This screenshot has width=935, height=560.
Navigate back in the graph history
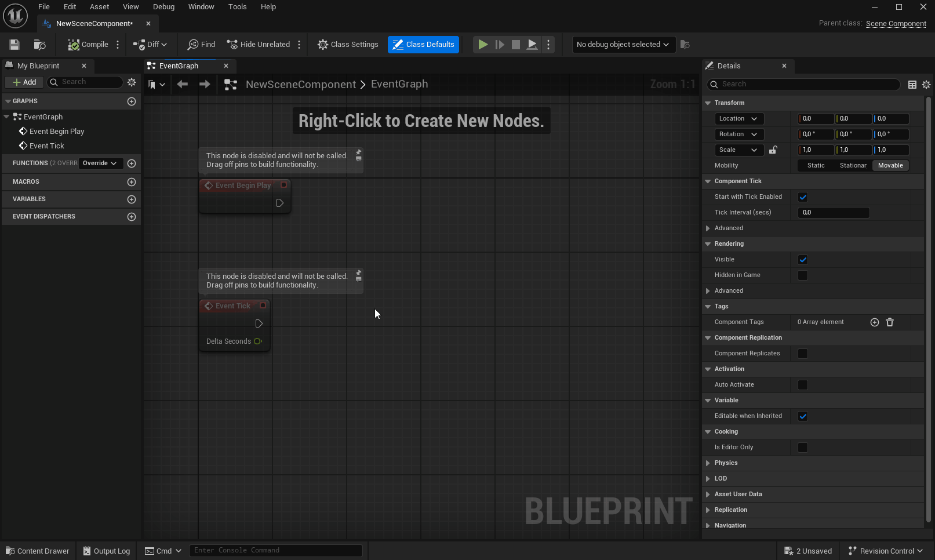(182, 85)
